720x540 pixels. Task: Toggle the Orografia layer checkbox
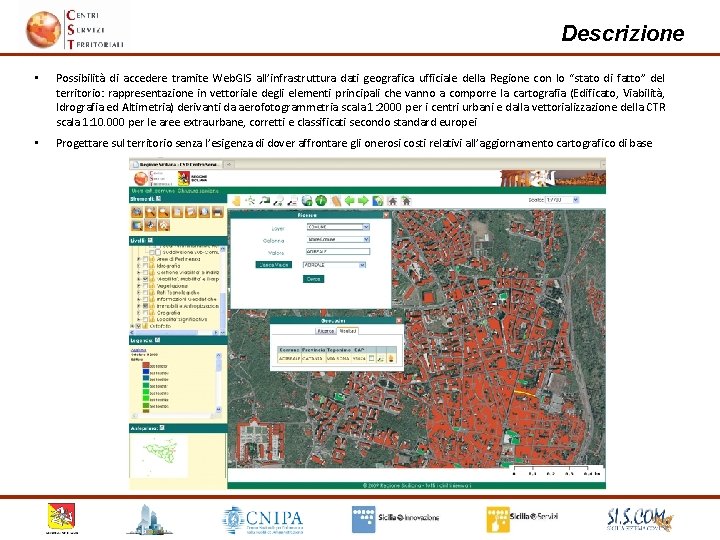(146, 313)
